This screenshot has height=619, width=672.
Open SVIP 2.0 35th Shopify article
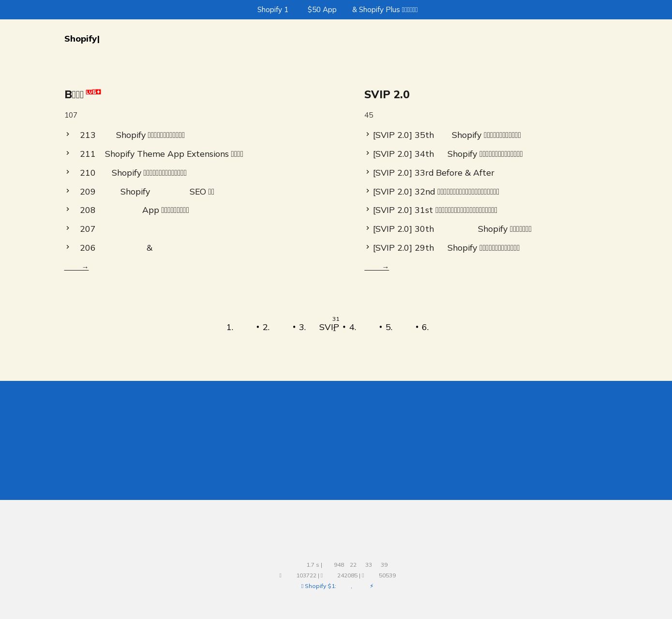[447, 135]
